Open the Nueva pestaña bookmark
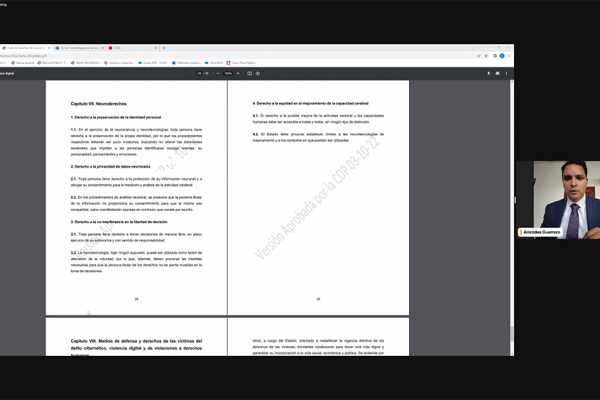Screen dimensions: 600x400 pyautogui.click(x=23, y=63)
